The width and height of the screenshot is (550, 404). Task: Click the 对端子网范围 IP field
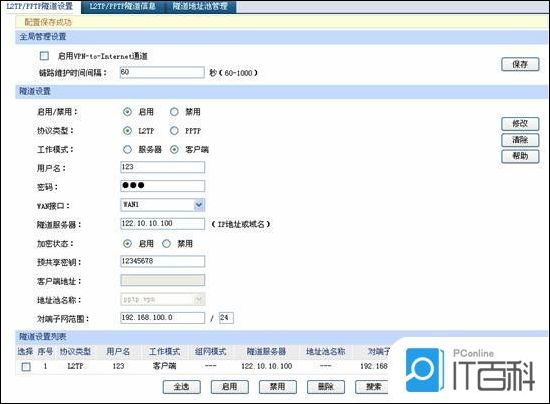pos(162,318)
